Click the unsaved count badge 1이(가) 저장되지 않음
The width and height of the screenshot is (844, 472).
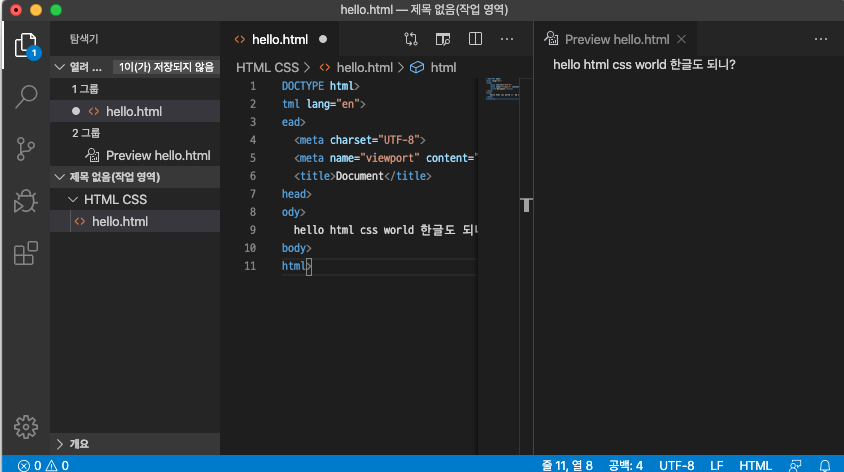(166, 67)
